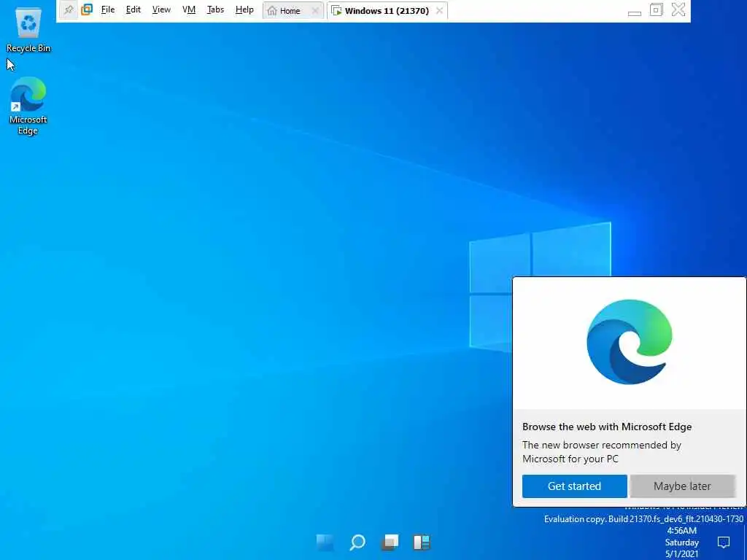Open the View menu

tap(161, 10)
